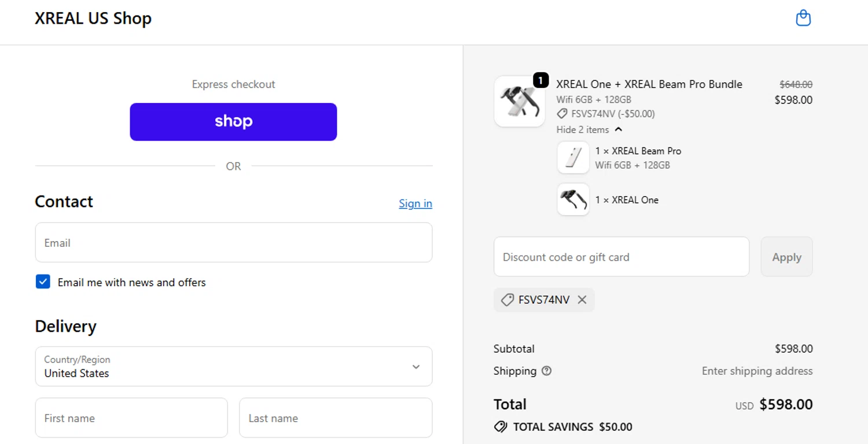Click the USD $598.00 total amount
The height and width of the screenshot is (444, 868).
[774, 405]
